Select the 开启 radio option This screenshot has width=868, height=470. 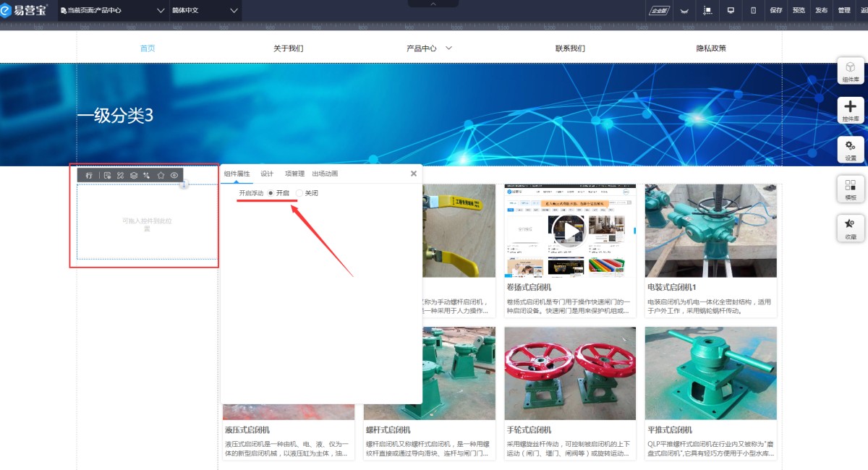click(271, 193)
